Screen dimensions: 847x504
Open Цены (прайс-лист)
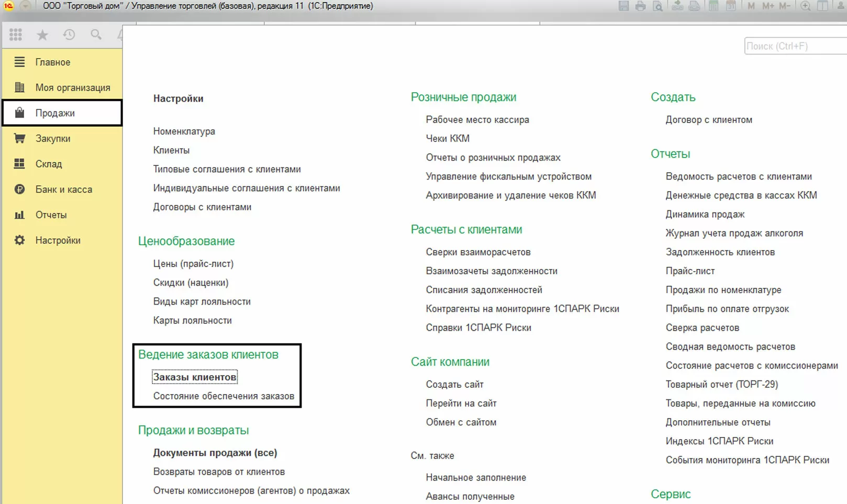[x=193, y=264]
